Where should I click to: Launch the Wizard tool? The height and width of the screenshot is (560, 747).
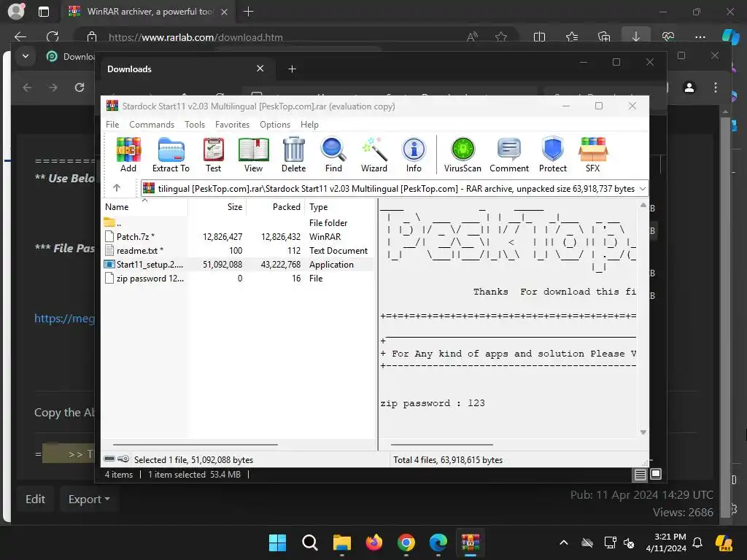click(374, 155)
